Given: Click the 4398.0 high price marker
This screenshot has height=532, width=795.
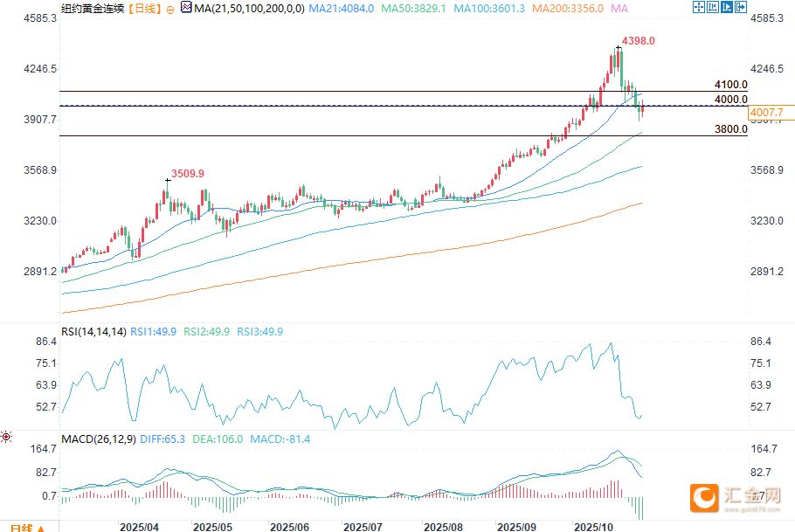Looking at the screenshot, I should [639, 41].
